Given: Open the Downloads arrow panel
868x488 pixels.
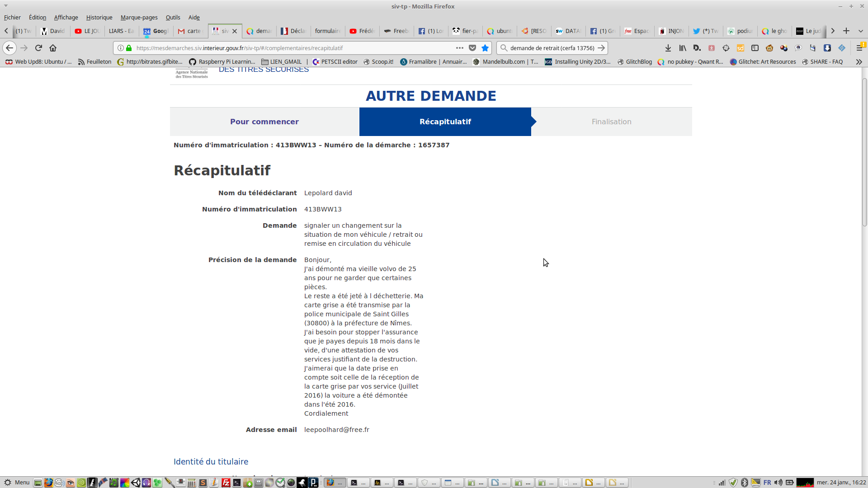Looking at the screenshot, I should 668,48.
